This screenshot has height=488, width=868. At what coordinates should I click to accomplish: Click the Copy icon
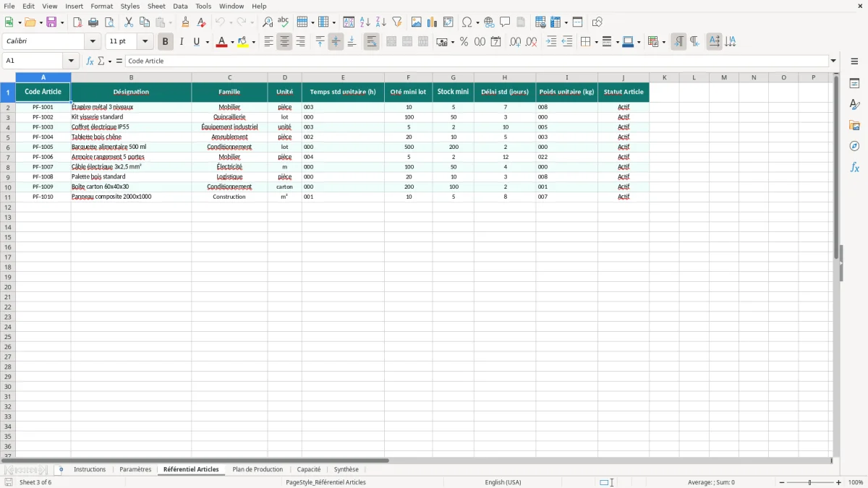pos(145,22)
